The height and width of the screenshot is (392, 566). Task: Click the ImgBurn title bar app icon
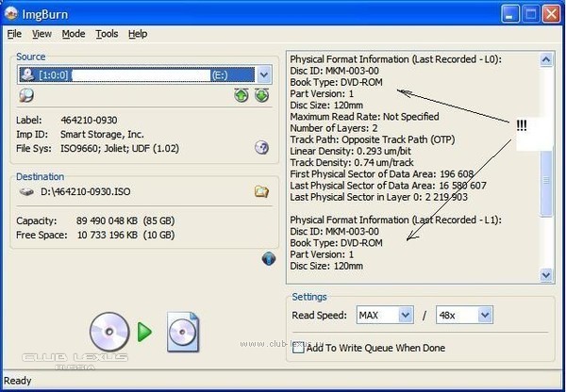pyautogui.click(x=13, y=13)
